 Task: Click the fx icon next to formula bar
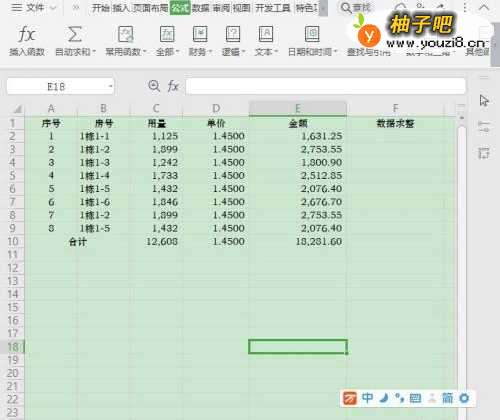[173, 86]
